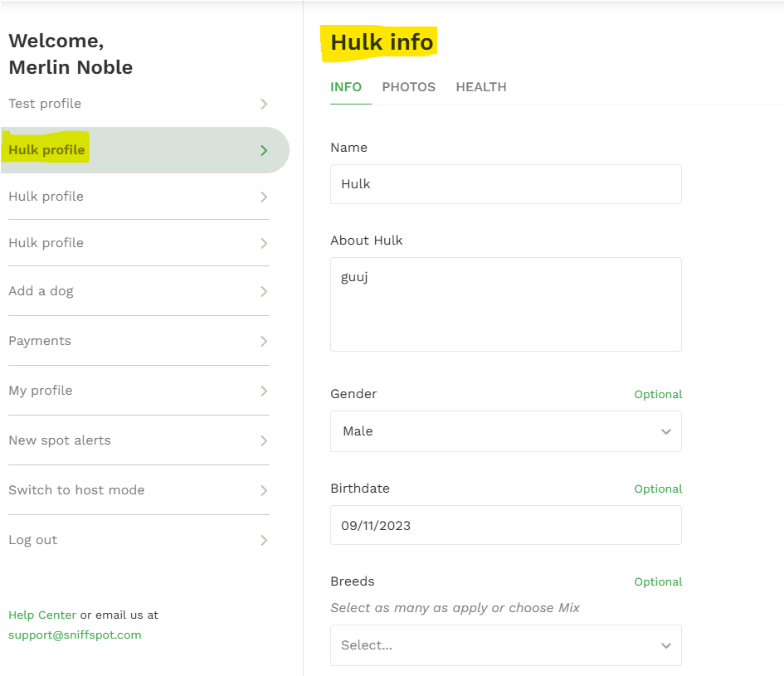Image resolution: width=784 pixels, height=676 pixels.
Task: Click the Name field containing Hulk
Action: (506, 184)
